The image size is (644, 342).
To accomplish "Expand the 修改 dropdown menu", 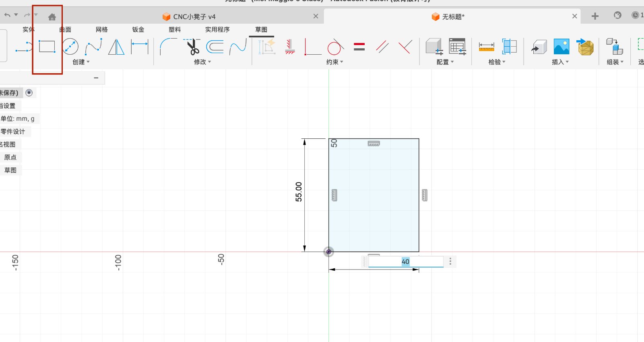I will [x=202, y=62].
